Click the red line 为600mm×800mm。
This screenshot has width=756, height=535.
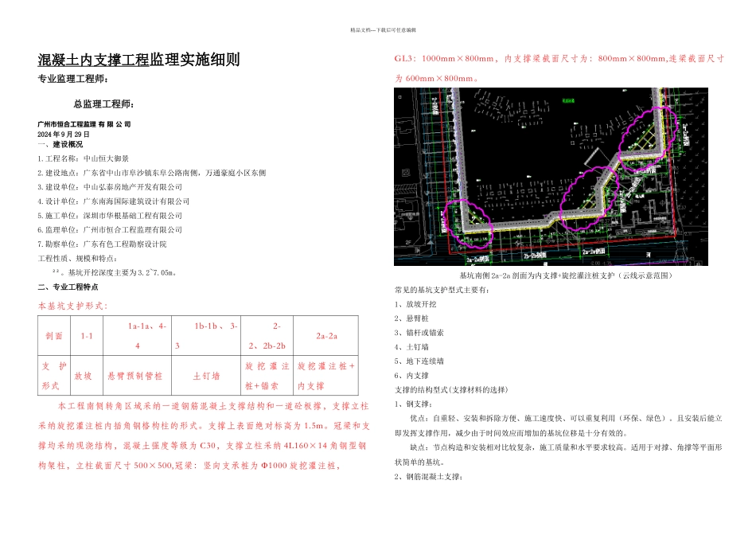click(437, 78)
